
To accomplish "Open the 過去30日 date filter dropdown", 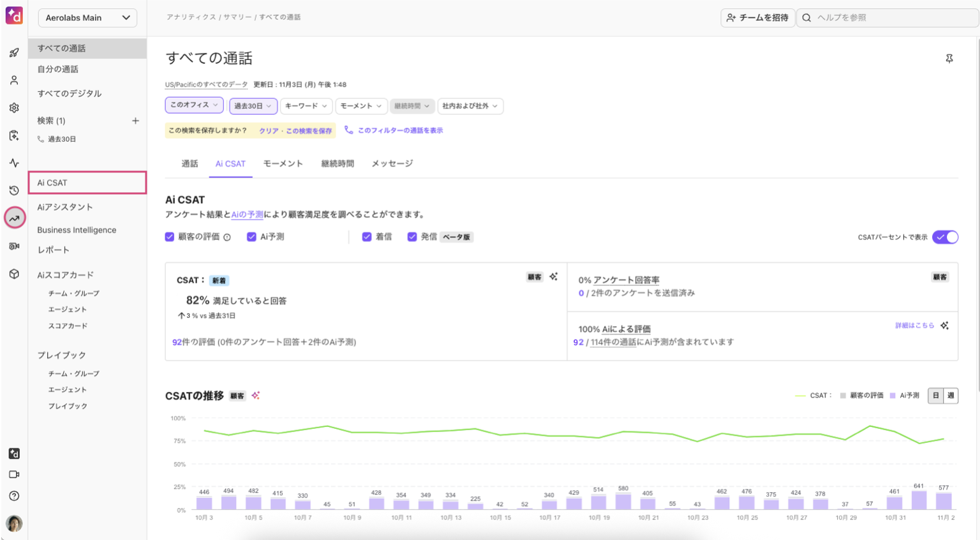I will (253, 106).
